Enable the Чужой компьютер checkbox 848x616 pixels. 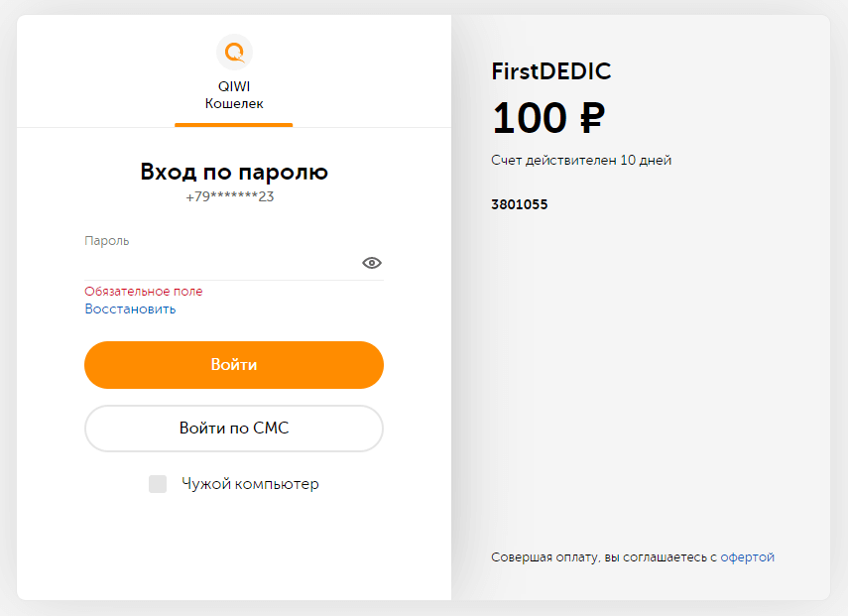[158, 484]
